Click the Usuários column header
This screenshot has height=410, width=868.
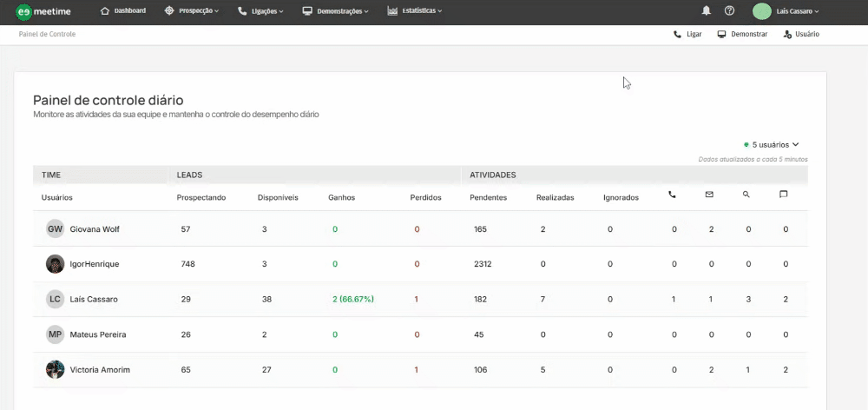pos(57,198)
